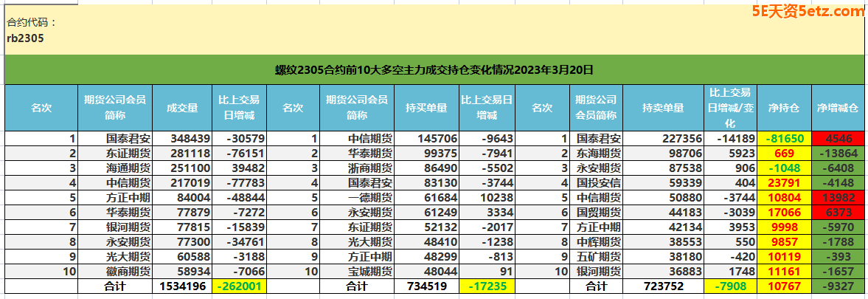Click the "徽商期货" member cell
868x299 pixels.
115,272
